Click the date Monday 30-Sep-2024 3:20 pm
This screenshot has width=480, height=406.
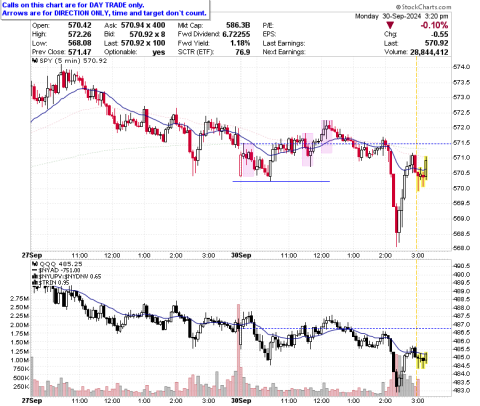coord(402,16)
